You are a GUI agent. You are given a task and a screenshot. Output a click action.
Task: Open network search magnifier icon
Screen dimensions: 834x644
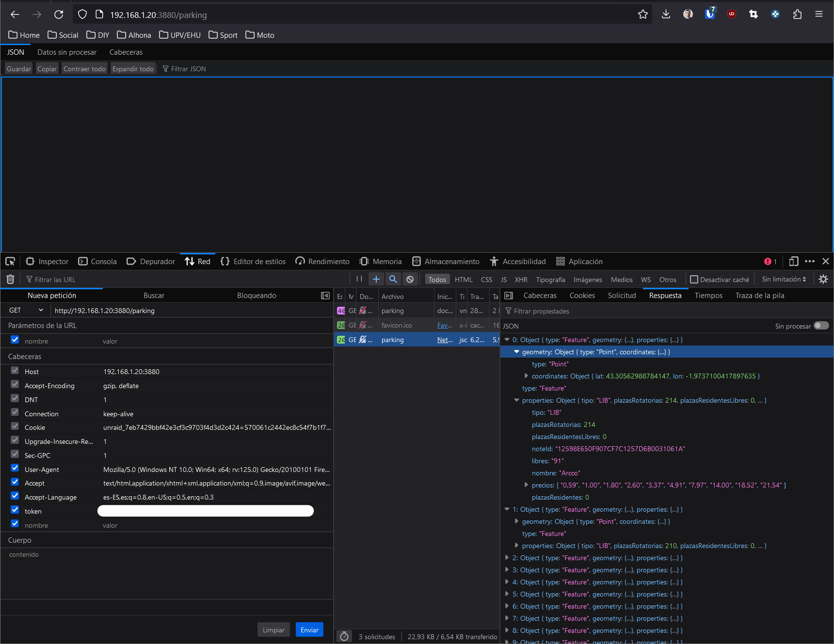393,279
